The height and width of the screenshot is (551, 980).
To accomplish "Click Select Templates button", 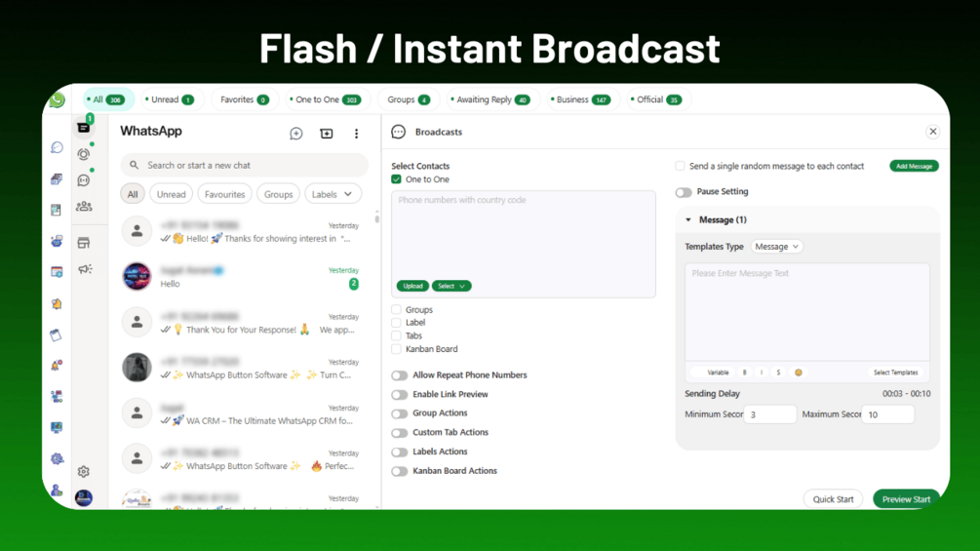I will (895, 373).
